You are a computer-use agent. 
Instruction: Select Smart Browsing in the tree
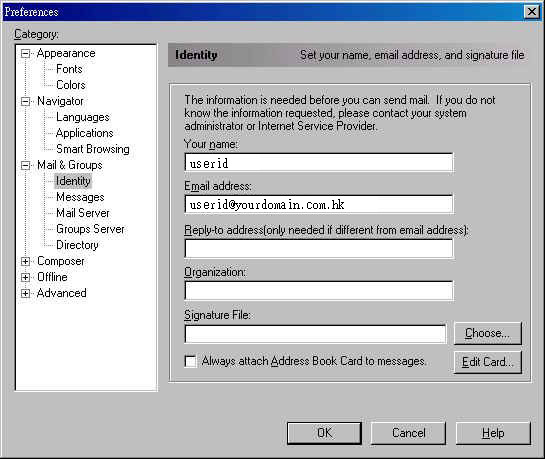(x=93, y=149)
